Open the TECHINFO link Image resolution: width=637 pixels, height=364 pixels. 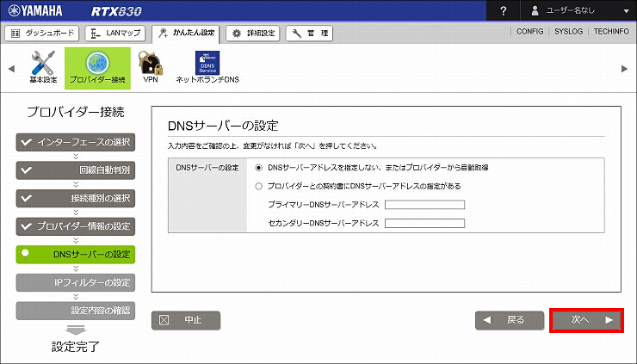point(611,31)
